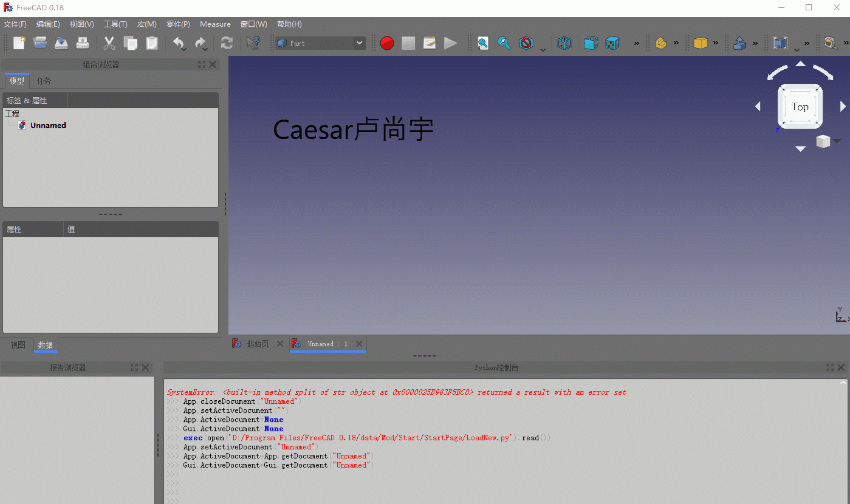Open the 文件(F) menu
Viewport: 850px width, 504px height.
tap(15, 24)
